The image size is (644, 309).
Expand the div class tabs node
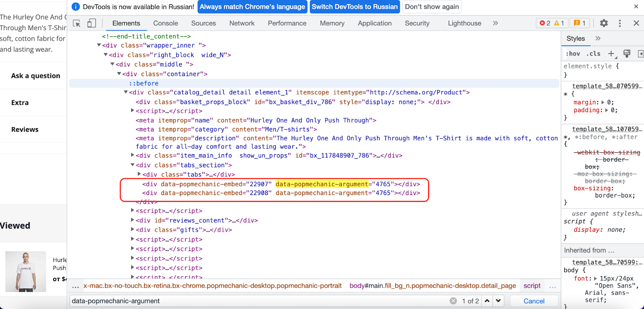(139, 174)
